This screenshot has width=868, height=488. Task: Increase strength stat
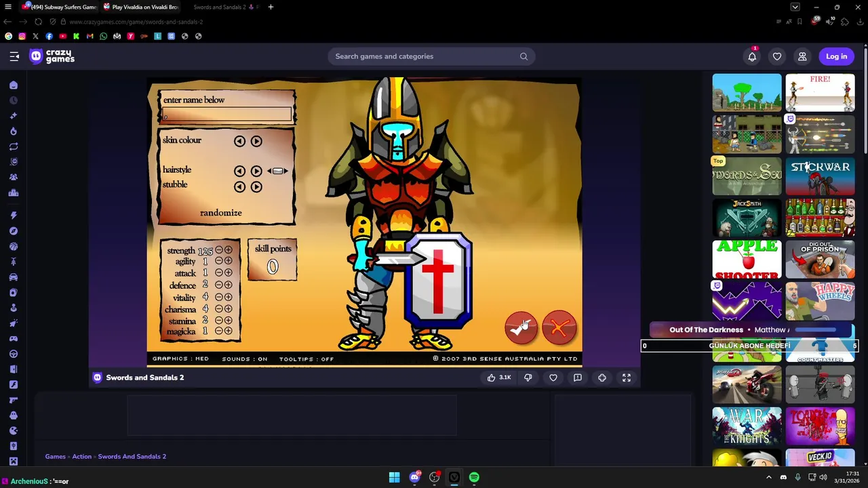point(229,250)
